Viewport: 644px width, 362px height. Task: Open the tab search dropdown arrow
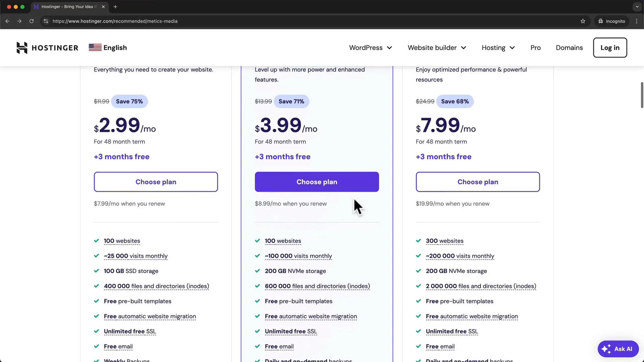[637, 7]
